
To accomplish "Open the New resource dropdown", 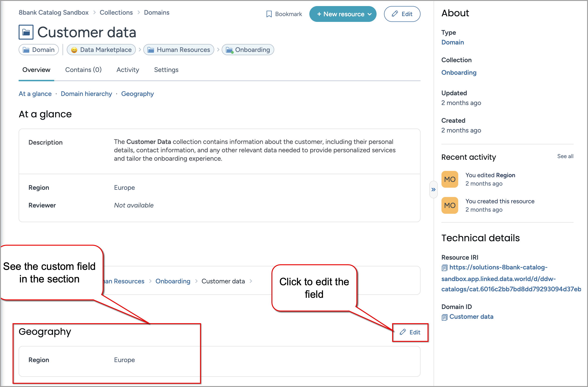I will tap(343, 14).
